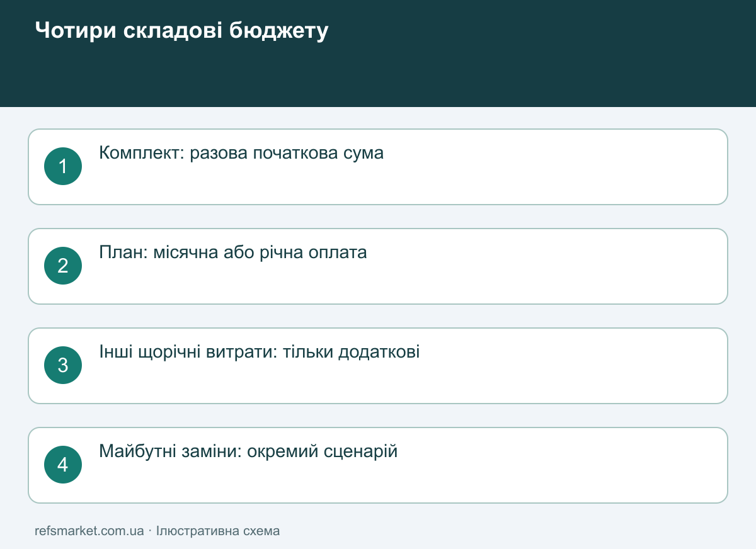756x549 pixels.
Task: Click the number 1 circle badge
Action: pyautogui.click(x=63, y=166)
